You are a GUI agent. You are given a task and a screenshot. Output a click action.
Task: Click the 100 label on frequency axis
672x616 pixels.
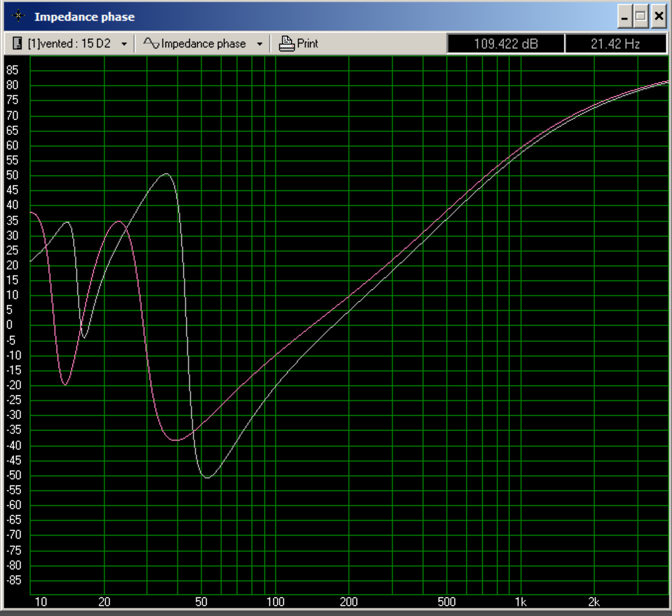276,602
